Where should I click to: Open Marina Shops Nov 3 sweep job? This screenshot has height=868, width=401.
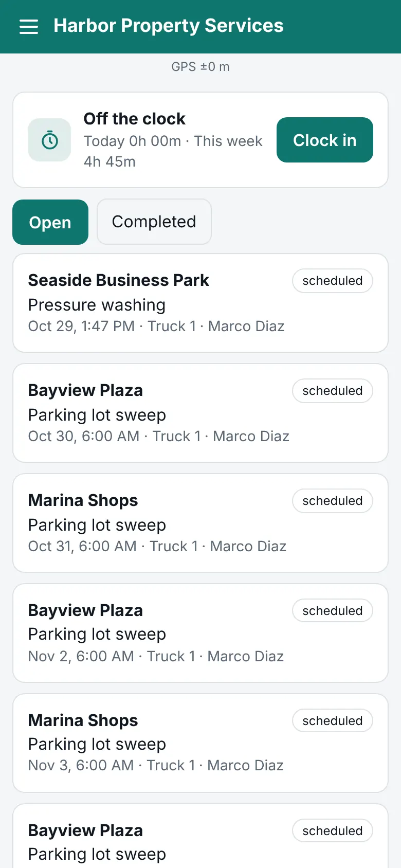tap(200, 743)
